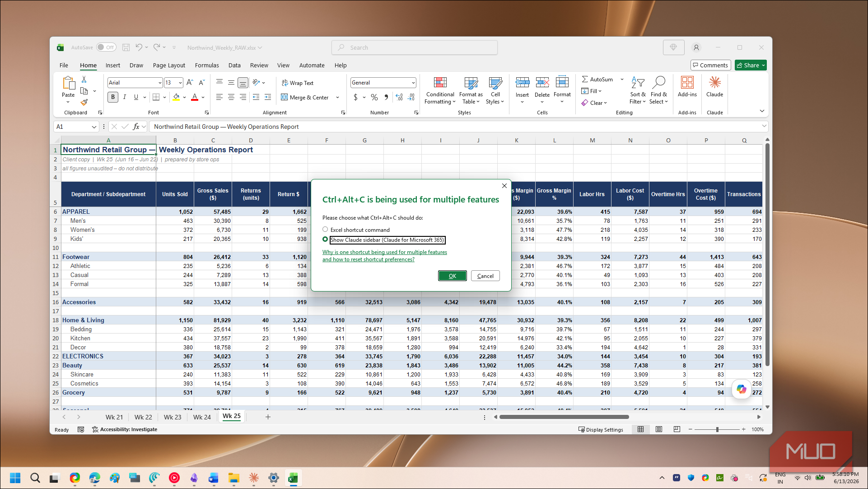
Task: Open File Explorer from taskbar
Action: click(233, 478)
